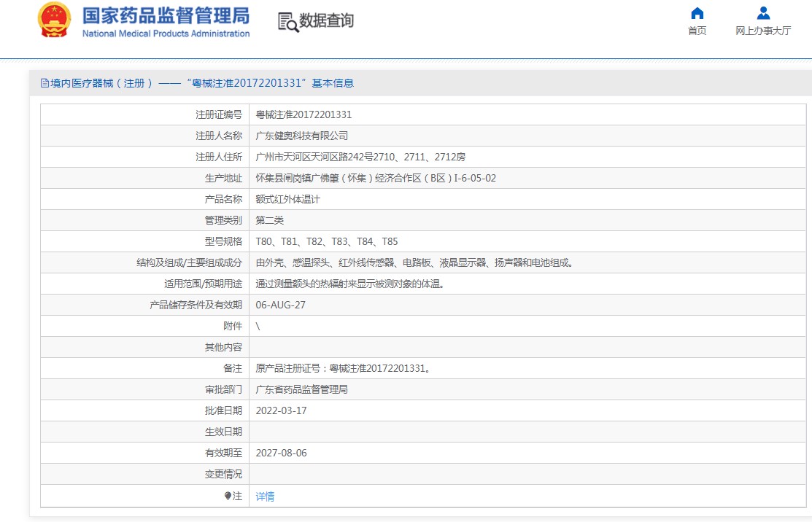812x522 pixels.
Task: Click the 管理类别 row label
Action: click(224, 220)
